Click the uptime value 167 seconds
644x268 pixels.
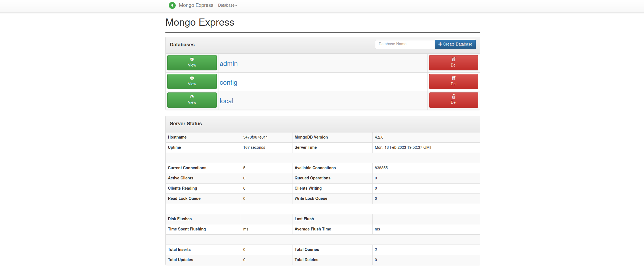[254, 147]
